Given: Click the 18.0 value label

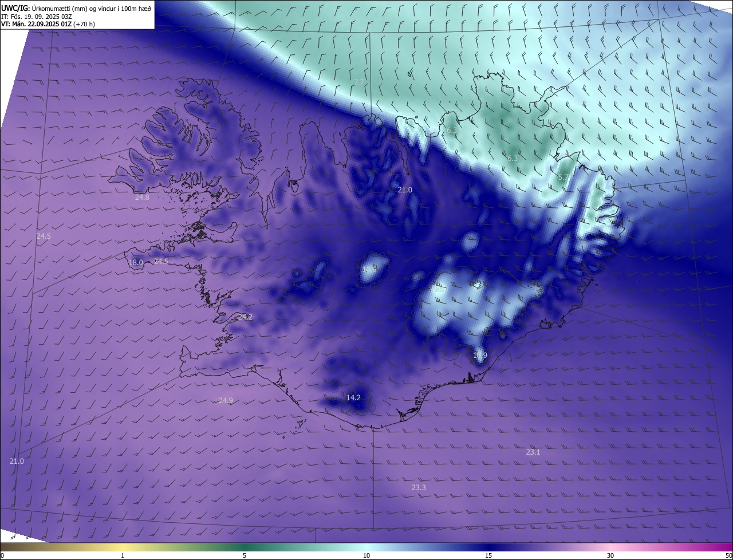Looking at the screenshot, I should 136,263.
